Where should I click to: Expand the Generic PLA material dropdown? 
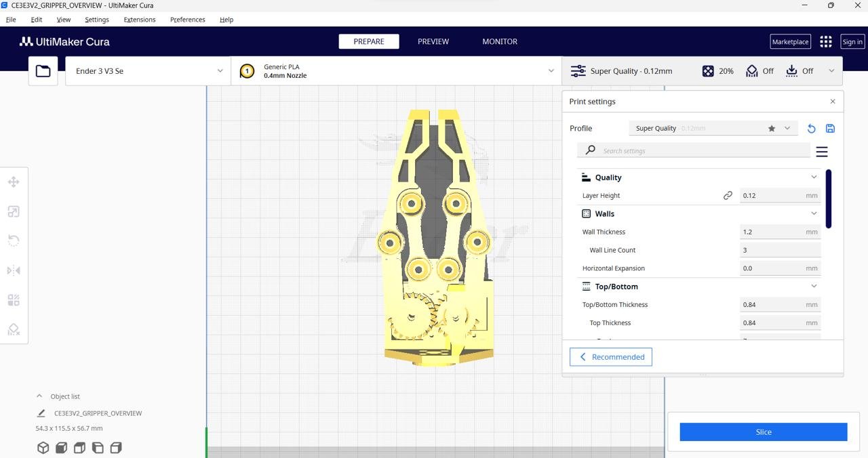pos(396,71)
